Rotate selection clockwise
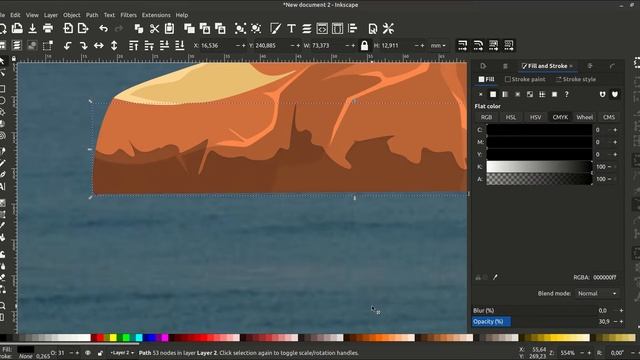Image resolution: width=640 pixels, height=360 pixels. point(83,45)
